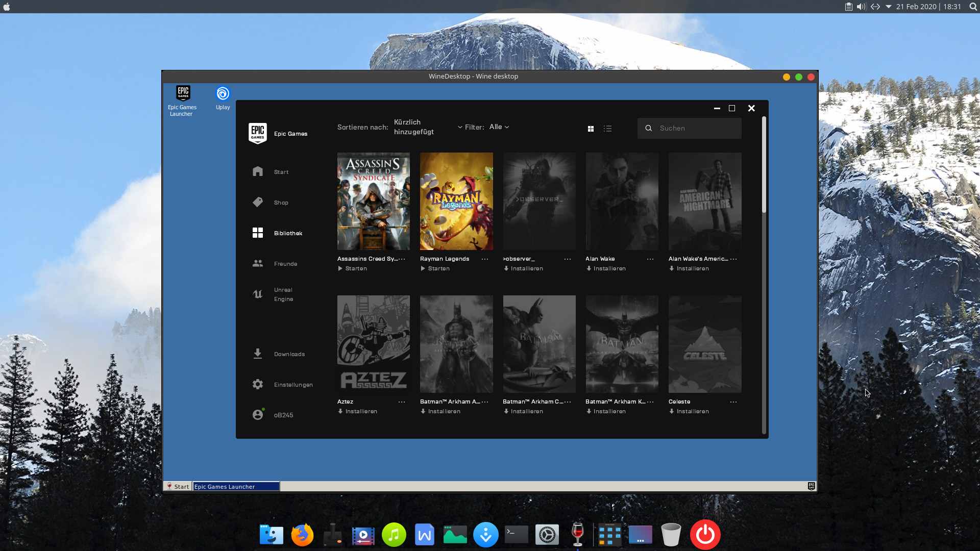
Task: Open Einstellungen settings
Action: pyautogui.click(x=282, y=385)
